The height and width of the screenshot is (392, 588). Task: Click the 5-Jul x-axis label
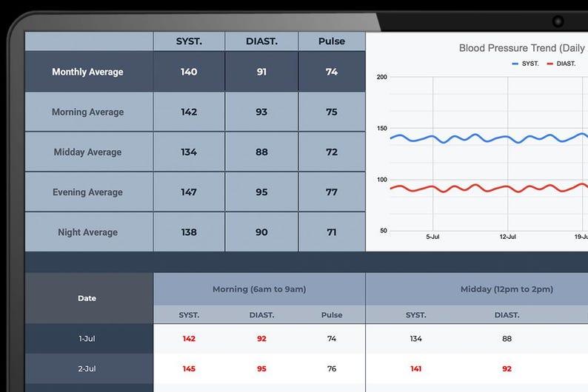(432, 237)
